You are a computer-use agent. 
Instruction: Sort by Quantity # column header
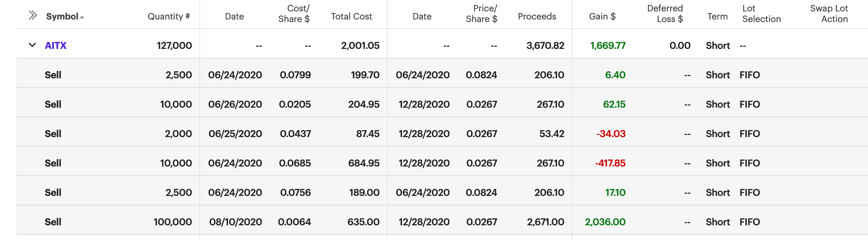(x=168, y=17)
